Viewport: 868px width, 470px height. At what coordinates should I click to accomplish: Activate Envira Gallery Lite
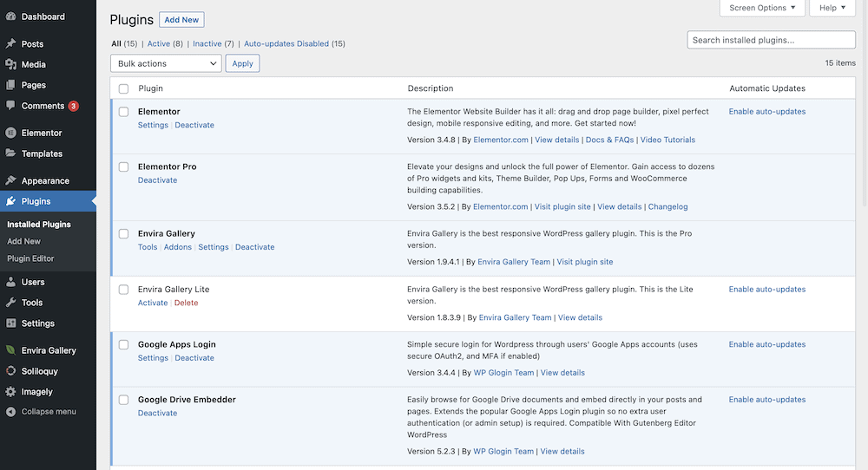(x=153, y=303)
